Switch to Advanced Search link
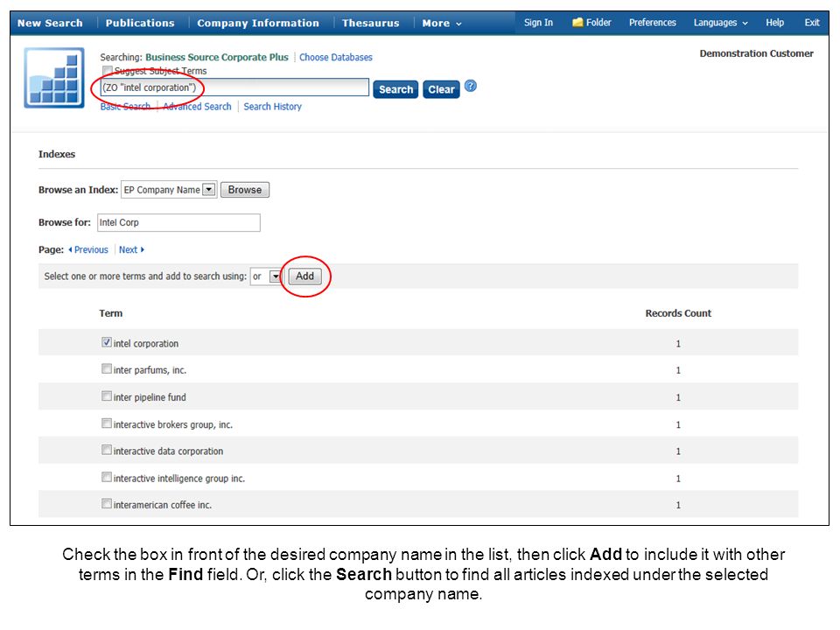Viewport: 840px width, 630px height. coord(197,107)
